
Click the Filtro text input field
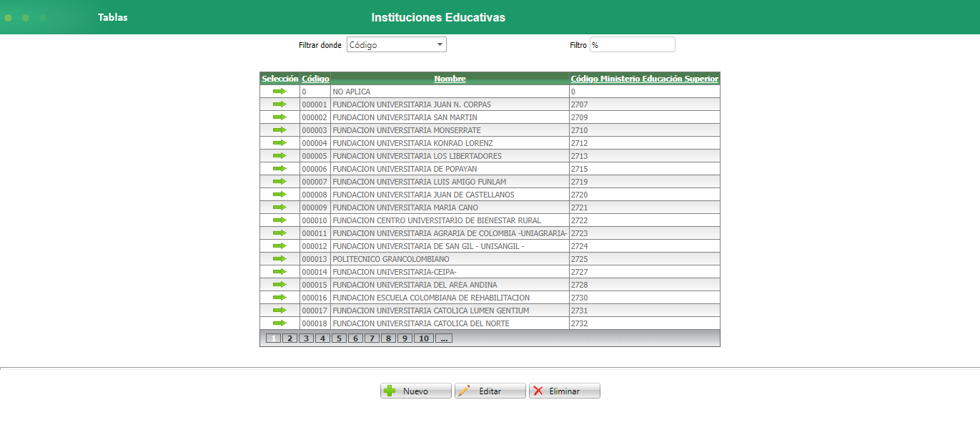click(632, 44)
